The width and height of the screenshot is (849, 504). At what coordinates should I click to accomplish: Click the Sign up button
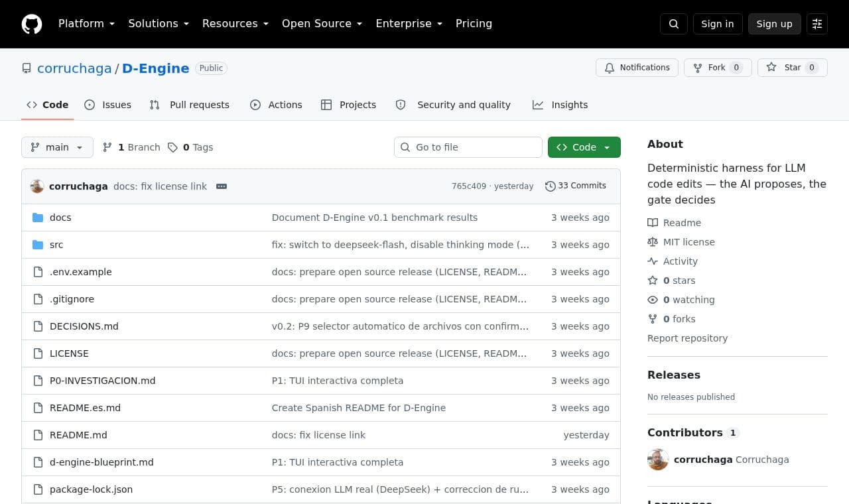coord(775,24)
